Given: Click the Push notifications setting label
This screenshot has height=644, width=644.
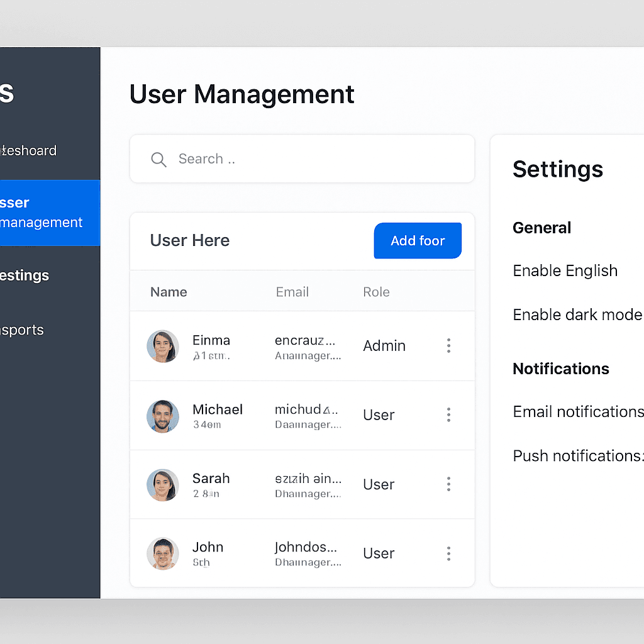Looking at the screenshot, I should pyautogui.click(x=579, y=456).
